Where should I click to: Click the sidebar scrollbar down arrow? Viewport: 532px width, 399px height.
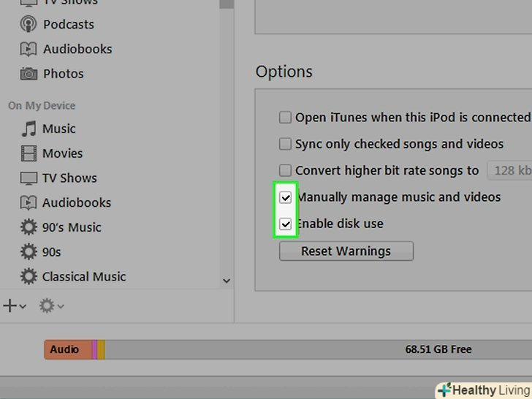[227, 281]
